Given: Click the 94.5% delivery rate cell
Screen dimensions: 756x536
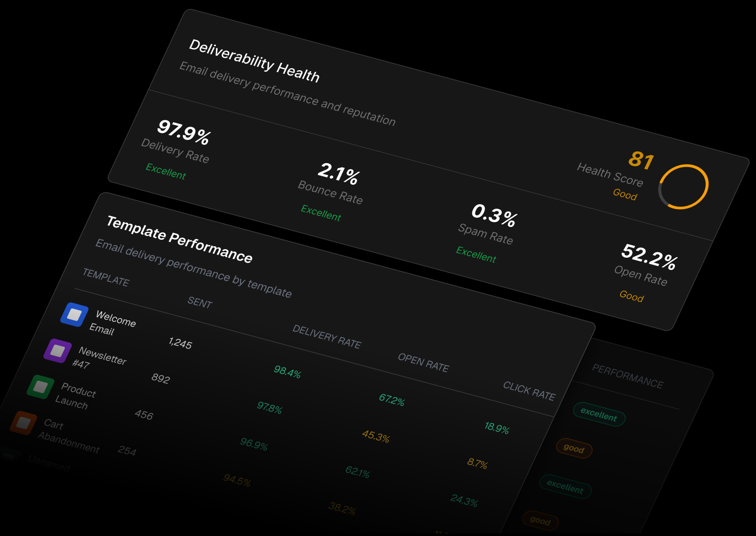Looking at the screenshot, I should (237, 480).
